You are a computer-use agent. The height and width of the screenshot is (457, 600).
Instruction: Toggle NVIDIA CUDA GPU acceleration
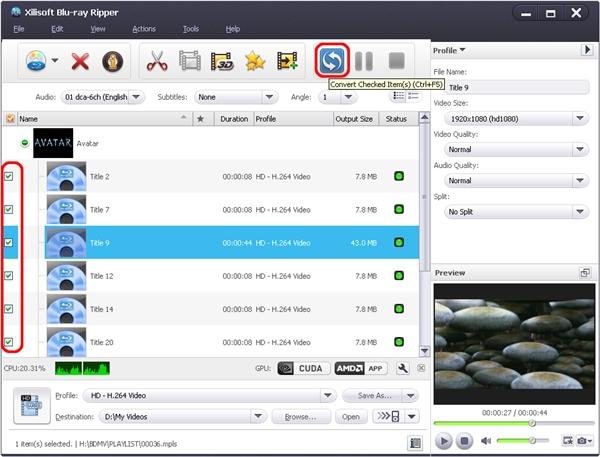tap(303, 368)
